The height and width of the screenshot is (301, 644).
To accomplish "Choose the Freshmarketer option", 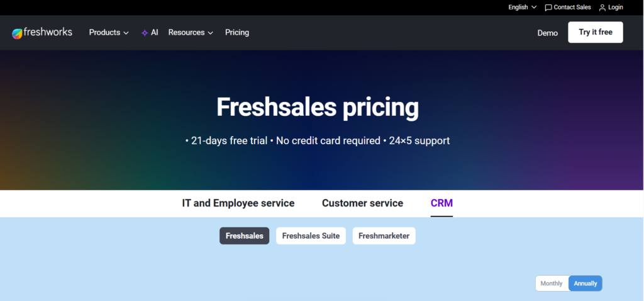I will [x=384, y=236].
